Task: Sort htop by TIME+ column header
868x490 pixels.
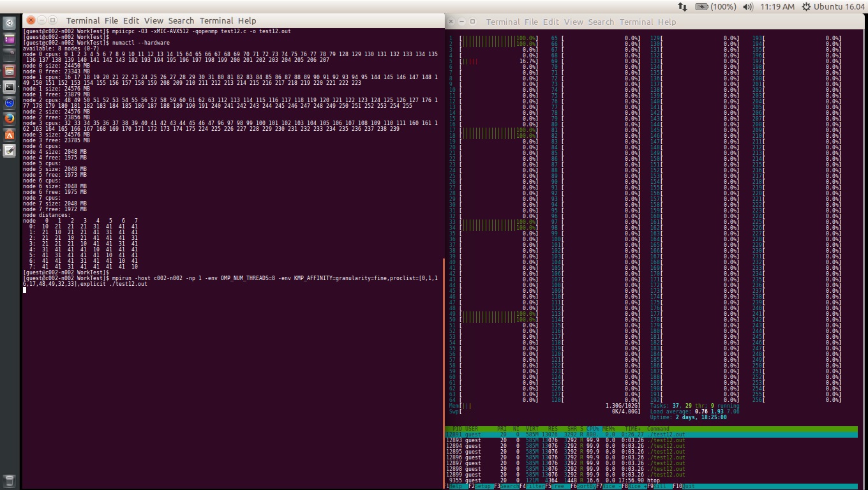Action: tap(634, 429)
